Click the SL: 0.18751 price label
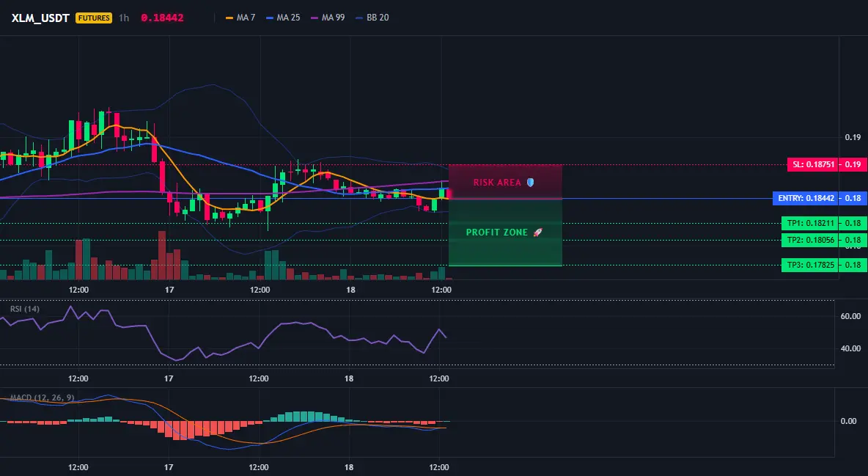This screenshot has height=476, width=868. tap(812, 164)
